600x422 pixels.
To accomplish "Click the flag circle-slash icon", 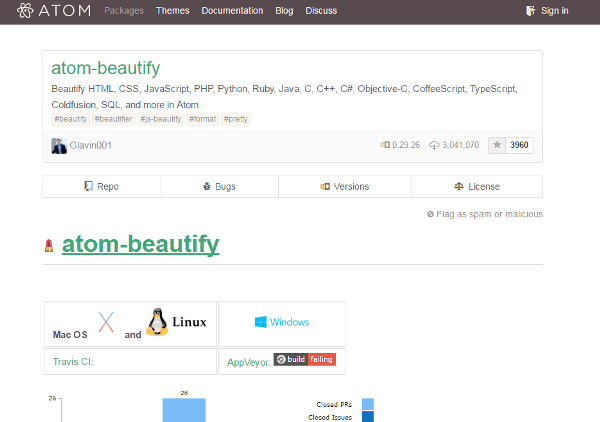I will tap(430, 214).
